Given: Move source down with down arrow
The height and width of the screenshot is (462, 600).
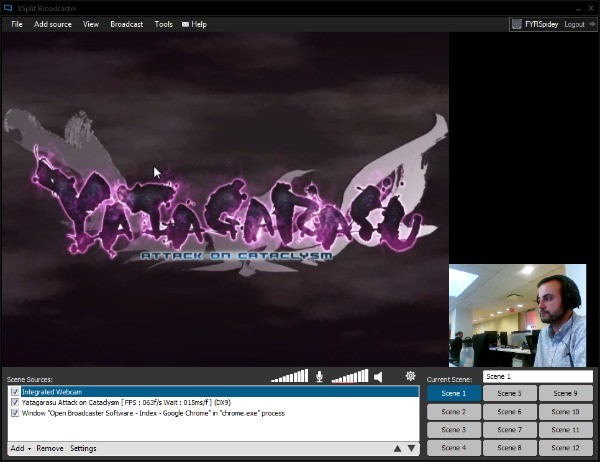Looking at the screenshot, I should click(x=411, y=448).
